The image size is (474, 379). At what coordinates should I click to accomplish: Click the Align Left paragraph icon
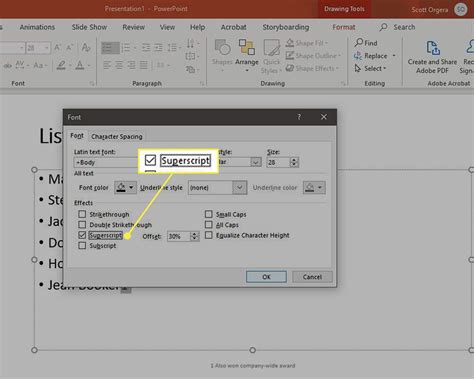click(107, 65)
